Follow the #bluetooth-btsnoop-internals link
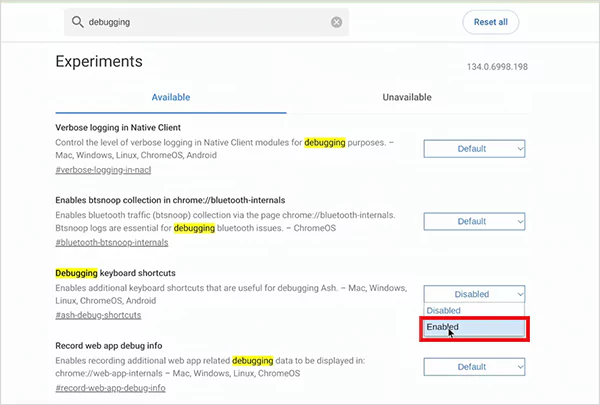The image size is (600, 405). [112, 243]
